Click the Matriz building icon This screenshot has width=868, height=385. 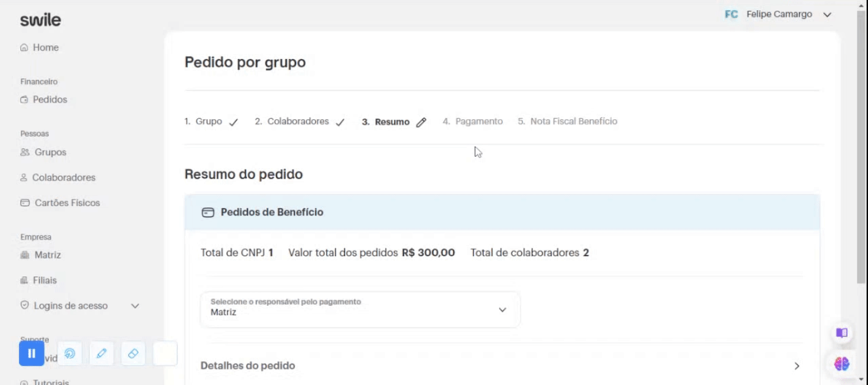tap(24, 255)
